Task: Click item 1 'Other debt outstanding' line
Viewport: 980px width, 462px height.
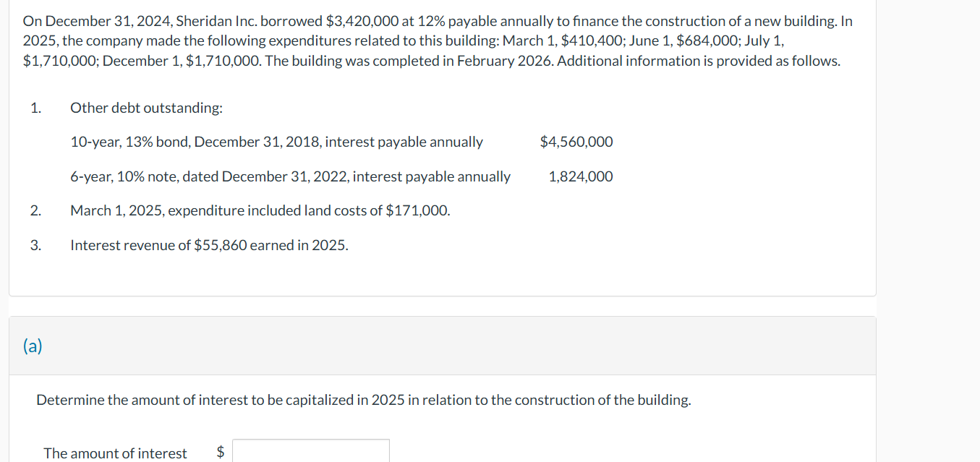Action: point(146,107)
